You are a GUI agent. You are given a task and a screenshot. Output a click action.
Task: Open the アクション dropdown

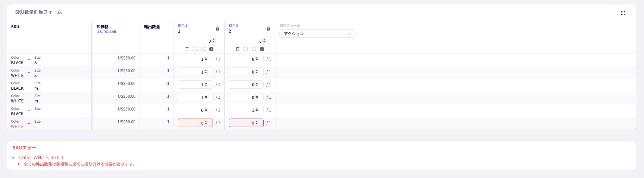tap(317, 34)
